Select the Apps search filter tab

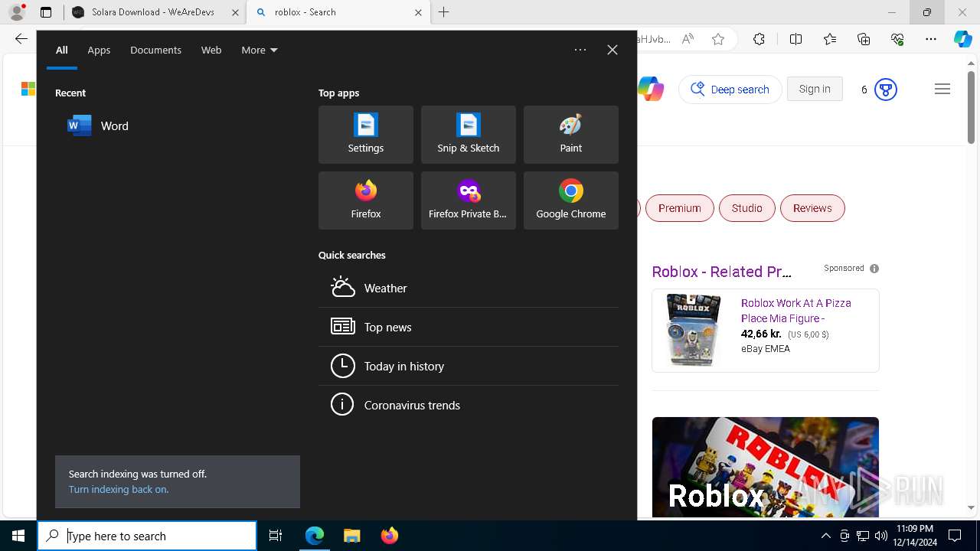pyautogui.click(x=99, y=50)
